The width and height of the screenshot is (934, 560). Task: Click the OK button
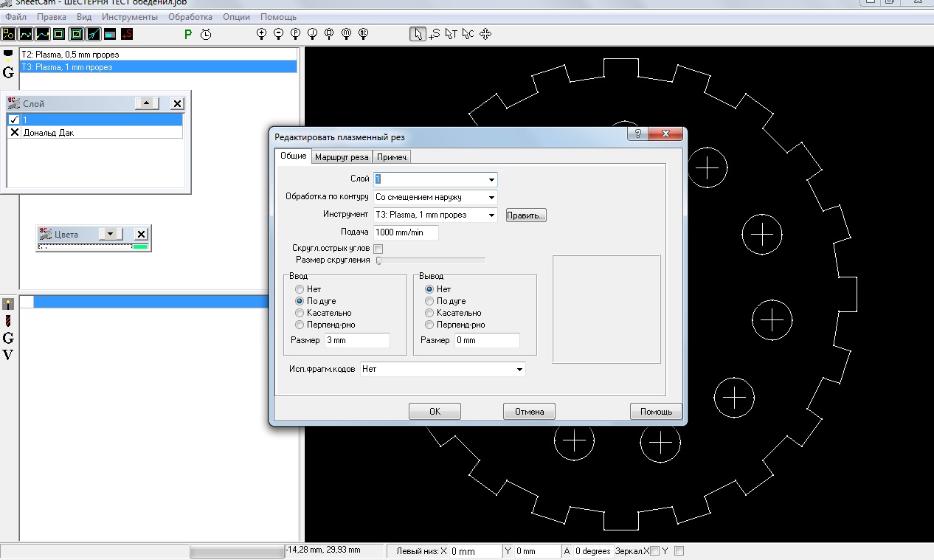pyautogui.click(x=435, y=412)
